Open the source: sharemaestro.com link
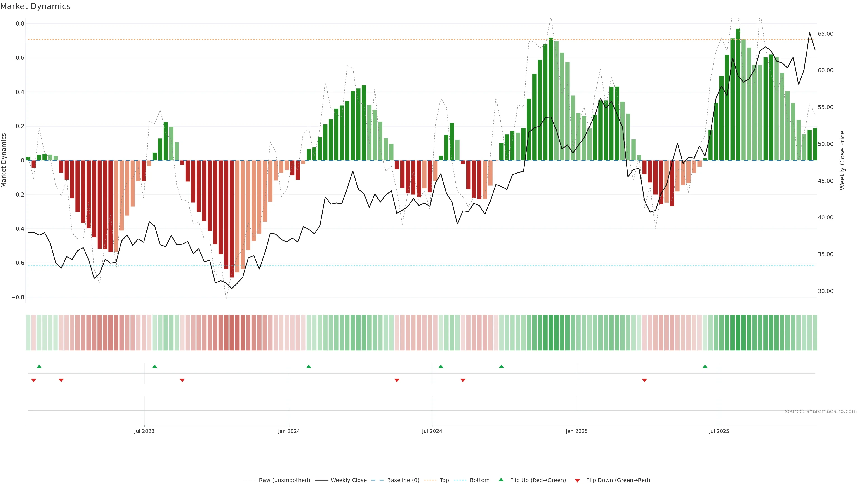Viewport: 868px width, 488px height. pyautogui.click(x=821, y=411)
